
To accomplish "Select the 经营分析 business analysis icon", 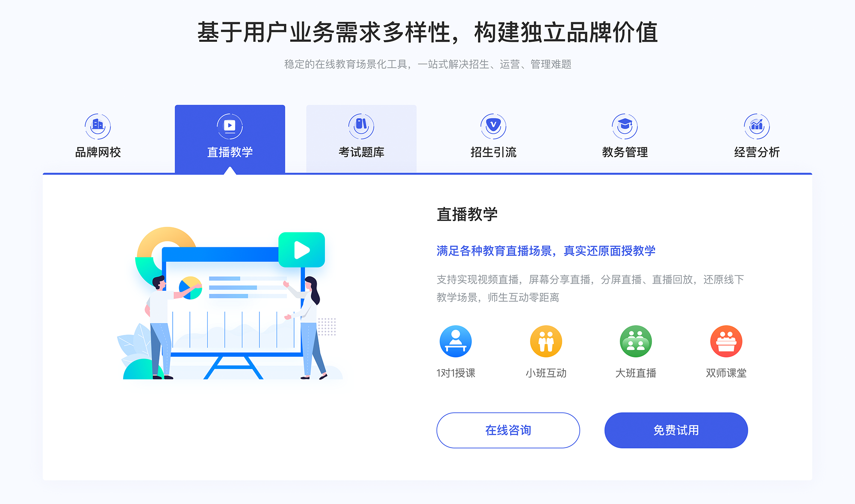I will click(757, 126).
